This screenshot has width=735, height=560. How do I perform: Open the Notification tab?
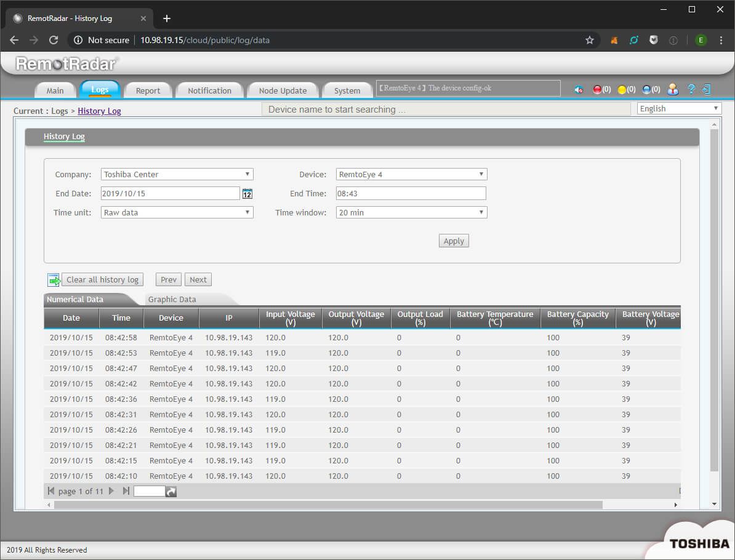point(209,90)
